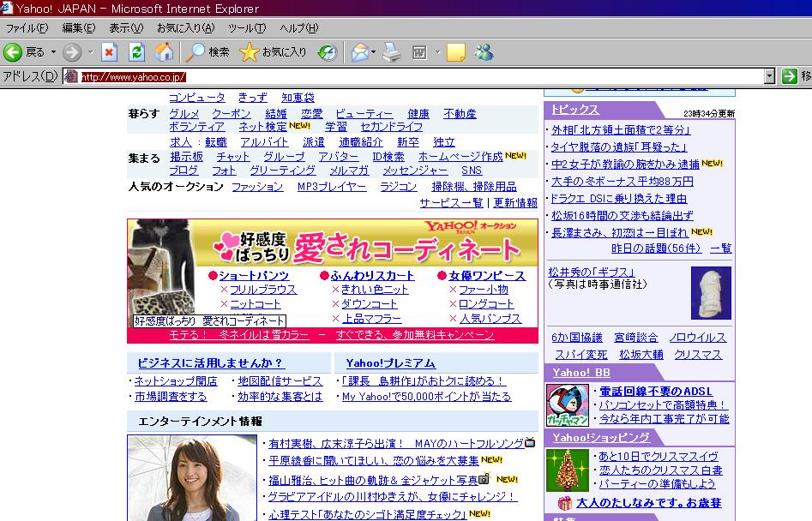This screenshot has height=521, width=812.
Task: Open the あと10日でクリスマスイヴ link
Action: [659, 457]
